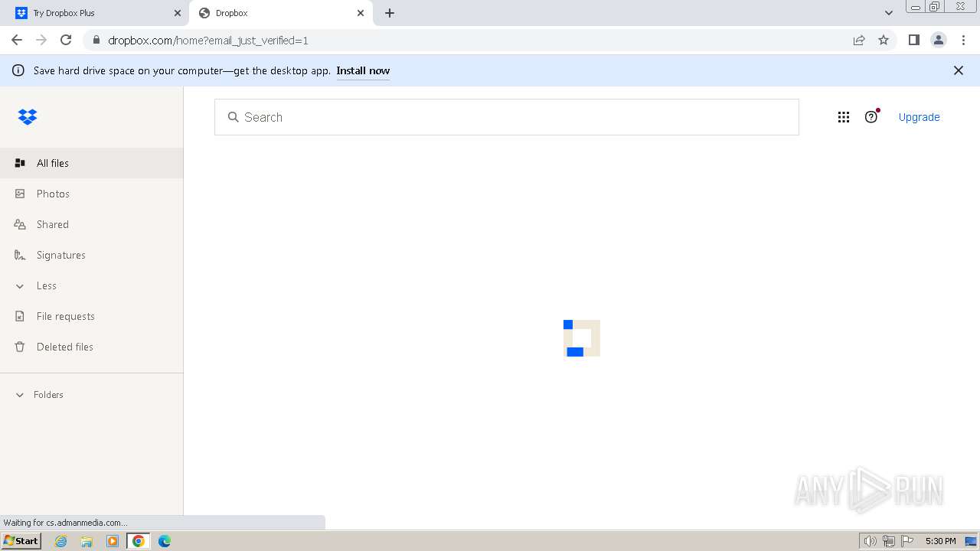This screenshot has width=980, height=551.
Task: Click the Install now link
Action: [363, 70]
